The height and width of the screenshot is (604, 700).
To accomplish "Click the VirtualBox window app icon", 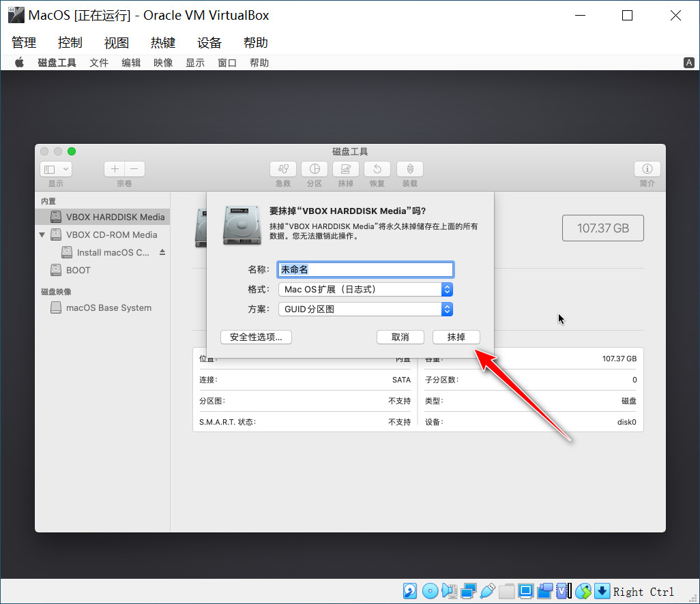I will click(x=16, y=15).
